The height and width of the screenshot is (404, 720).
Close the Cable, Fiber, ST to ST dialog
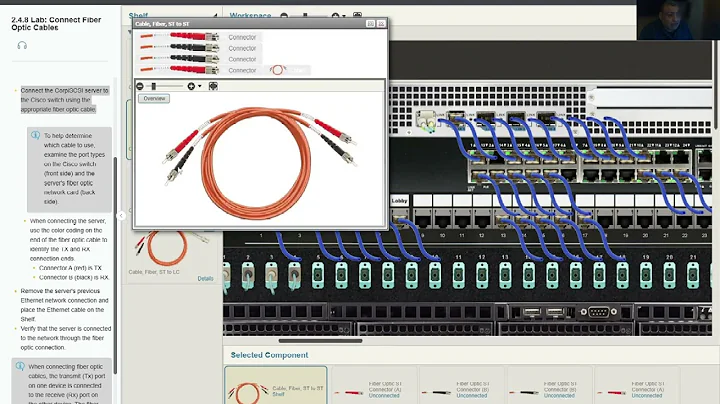[x=381, y=23]
